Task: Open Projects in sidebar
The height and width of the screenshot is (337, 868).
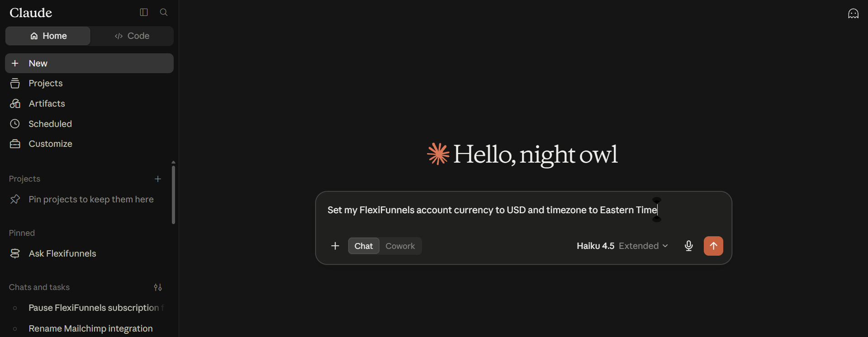Action: [89, 83]
